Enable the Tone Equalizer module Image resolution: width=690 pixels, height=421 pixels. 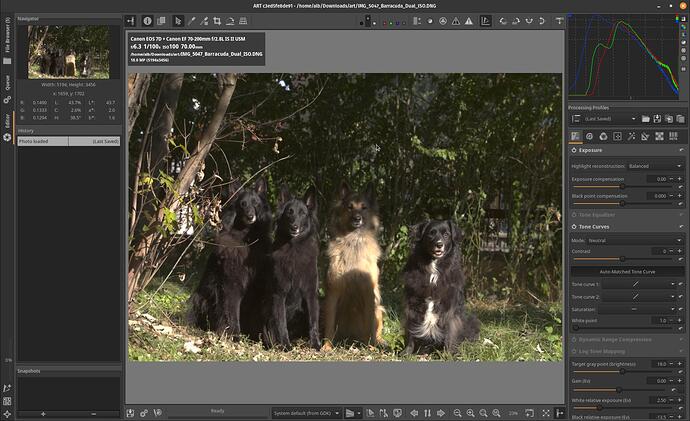pos(572,214)
